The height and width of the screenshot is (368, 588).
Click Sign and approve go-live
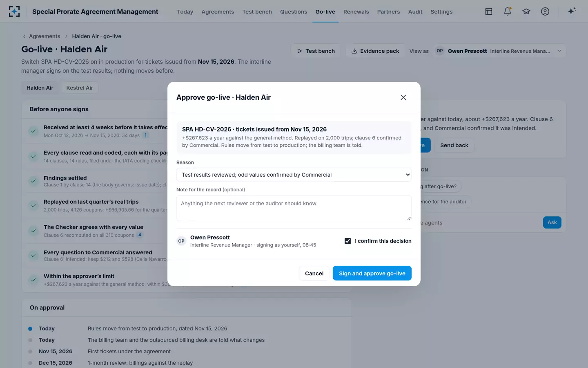(x=372, y=273)
